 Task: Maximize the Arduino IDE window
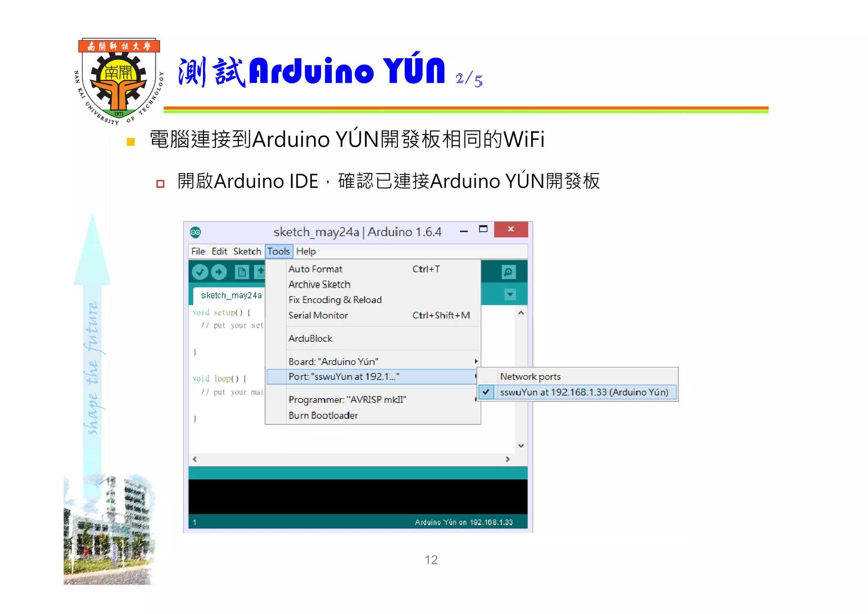483,229
